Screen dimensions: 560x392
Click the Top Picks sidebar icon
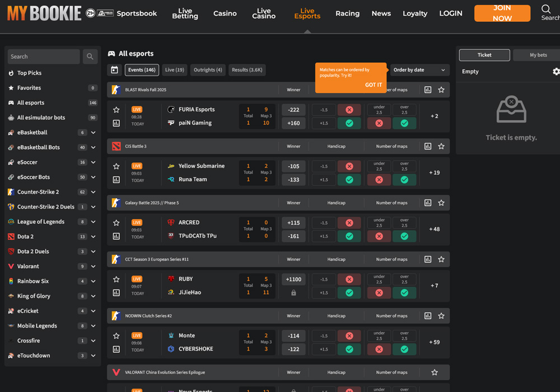click(x=12, y=73)
